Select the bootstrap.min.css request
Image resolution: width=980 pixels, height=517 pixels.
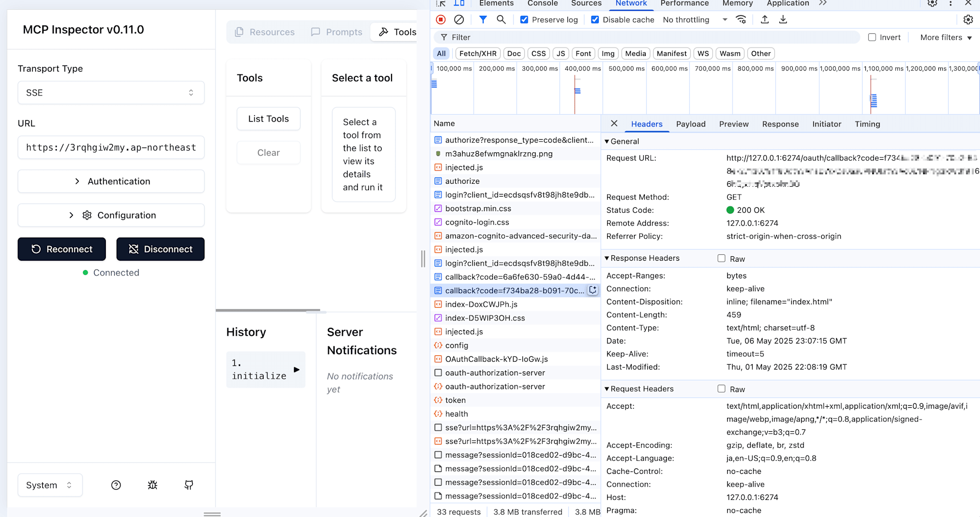coord(515,208)
